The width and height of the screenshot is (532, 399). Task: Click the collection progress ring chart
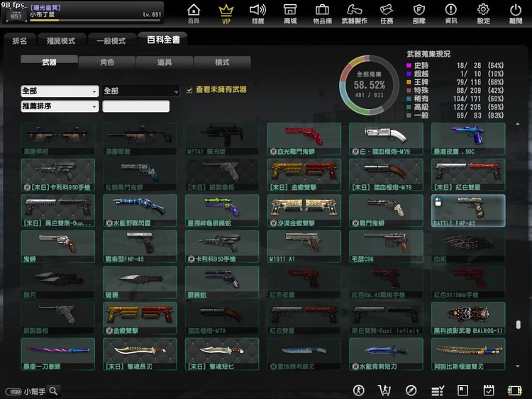[369, 85]
